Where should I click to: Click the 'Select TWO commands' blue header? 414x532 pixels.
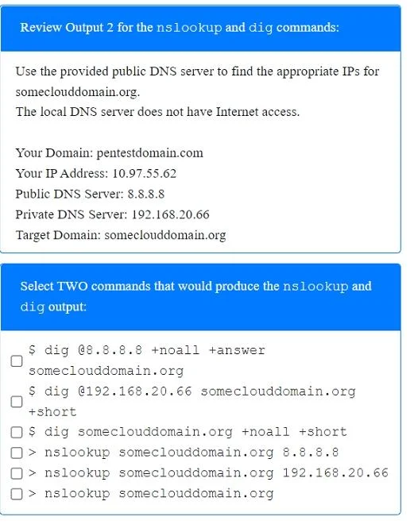[x=201, y=297]
